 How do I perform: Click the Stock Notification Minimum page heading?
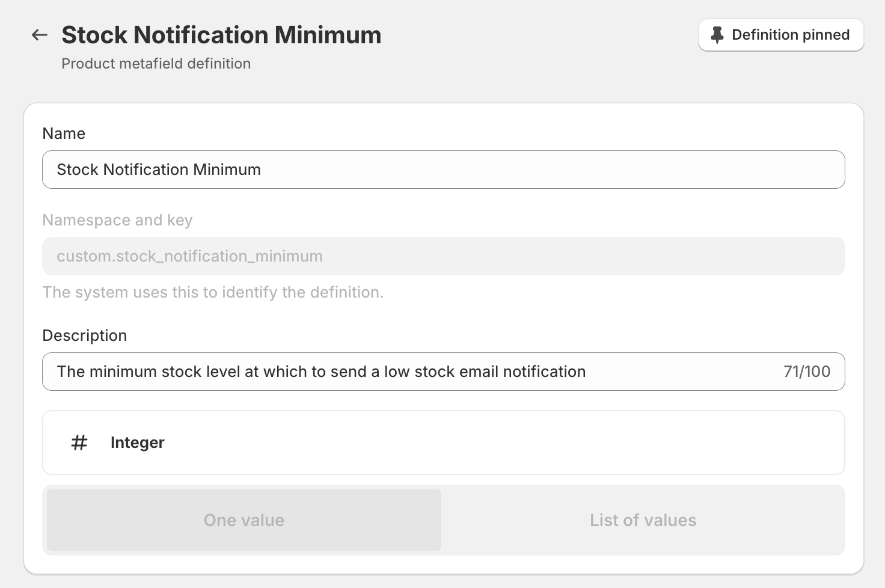pos(221,35)
